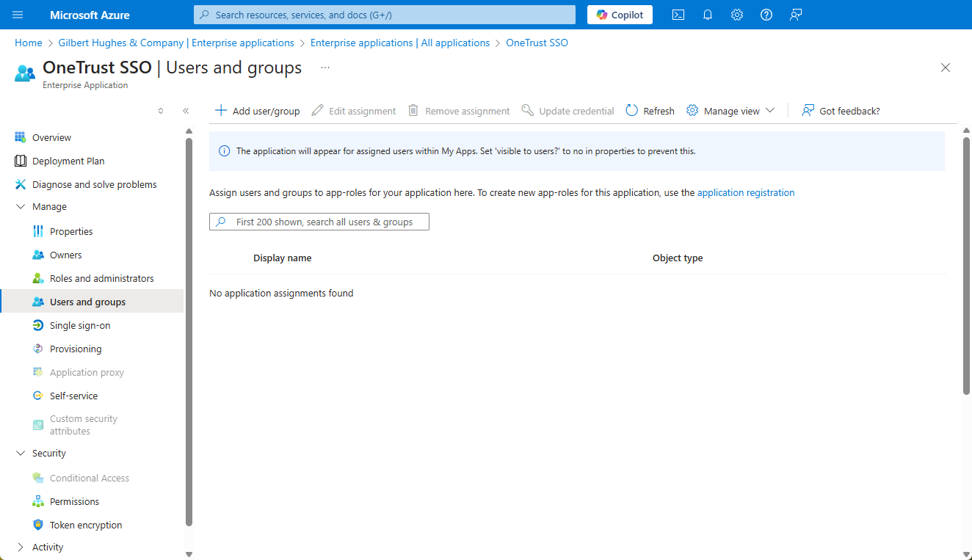Expand the Activity section
The image size is (972, 560).
47,547
